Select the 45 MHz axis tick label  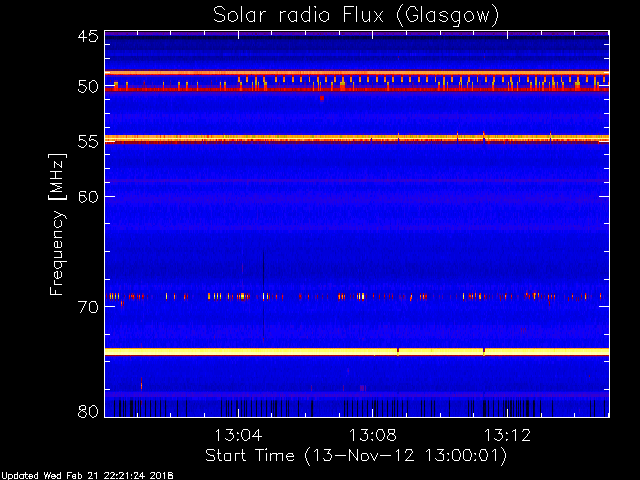[x=88, y=36]
